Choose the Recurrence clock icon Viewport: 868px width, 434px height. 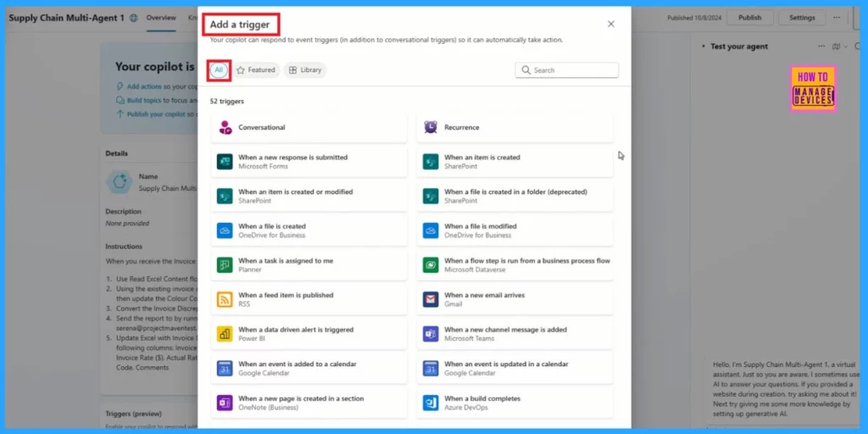click(x=431, y=127)
